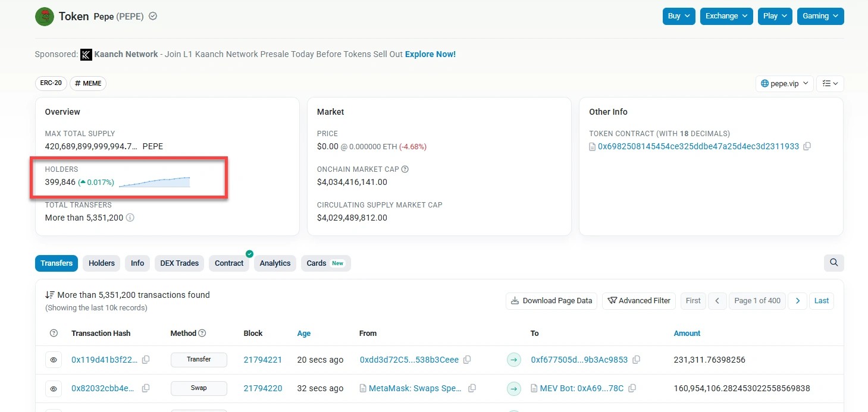Open the view preferences checklist dropdown
This screenshot has width=868, height=412.
click(x=830, y=83)
